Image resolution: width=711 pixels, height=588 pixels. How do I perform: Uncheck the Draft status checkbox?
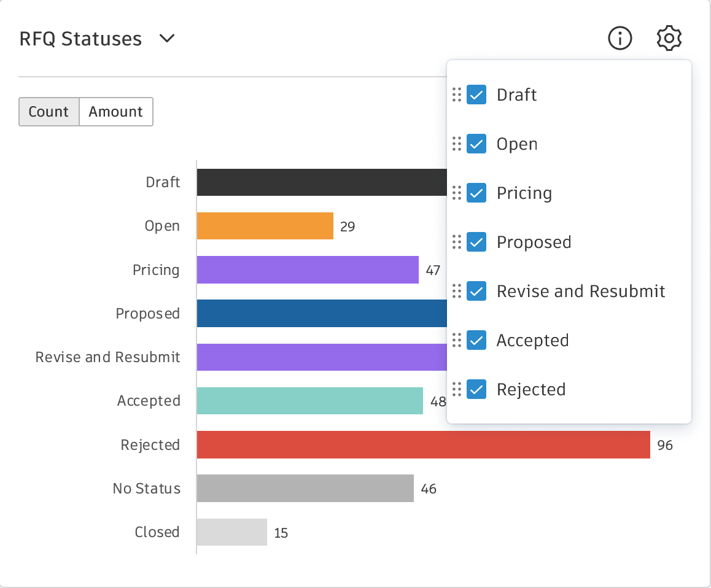click(476, 95)
